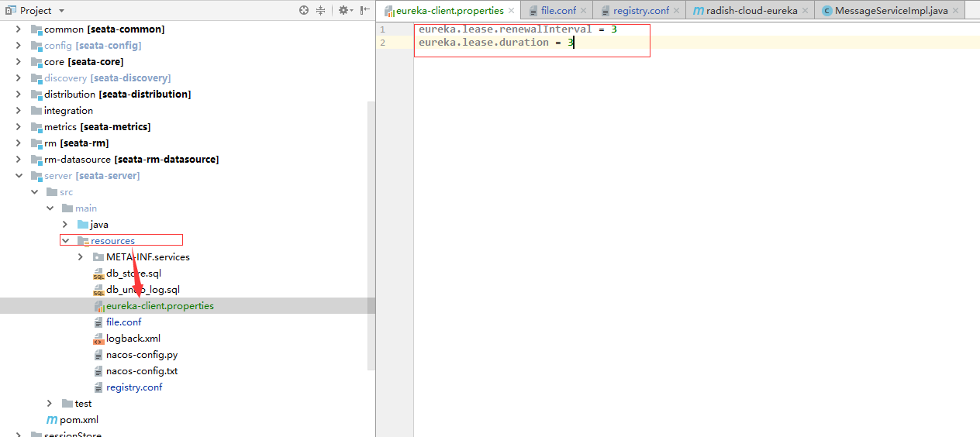Click the nacos-config.py file icon
The image size is (980, 437).
pyautogui.click(x=98, y=354)
